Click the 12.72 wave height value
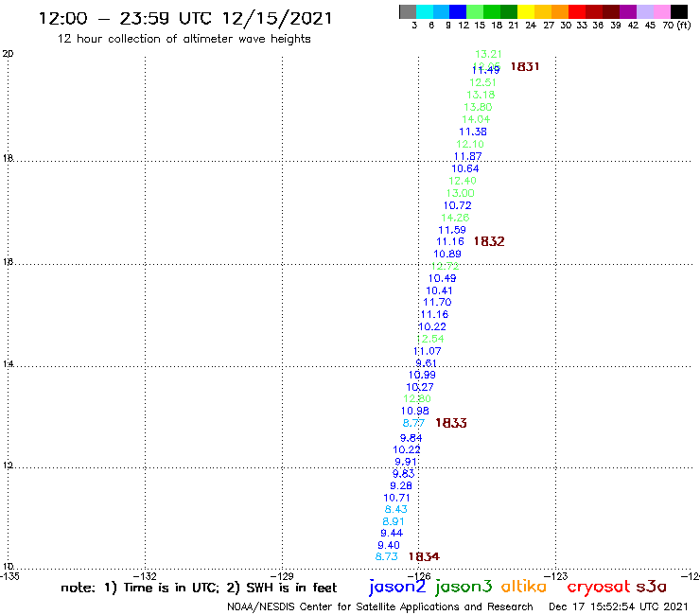This screenshot has height=615, width=700. (x=446, y=266)
